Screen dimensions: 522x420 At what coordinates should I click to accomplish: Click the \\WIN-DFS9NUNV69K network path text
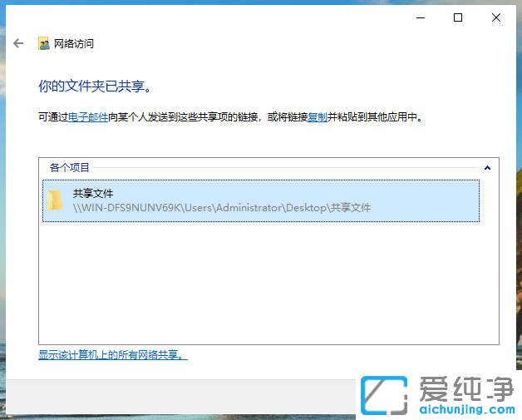pyautogui.click(x=222, y=208)
